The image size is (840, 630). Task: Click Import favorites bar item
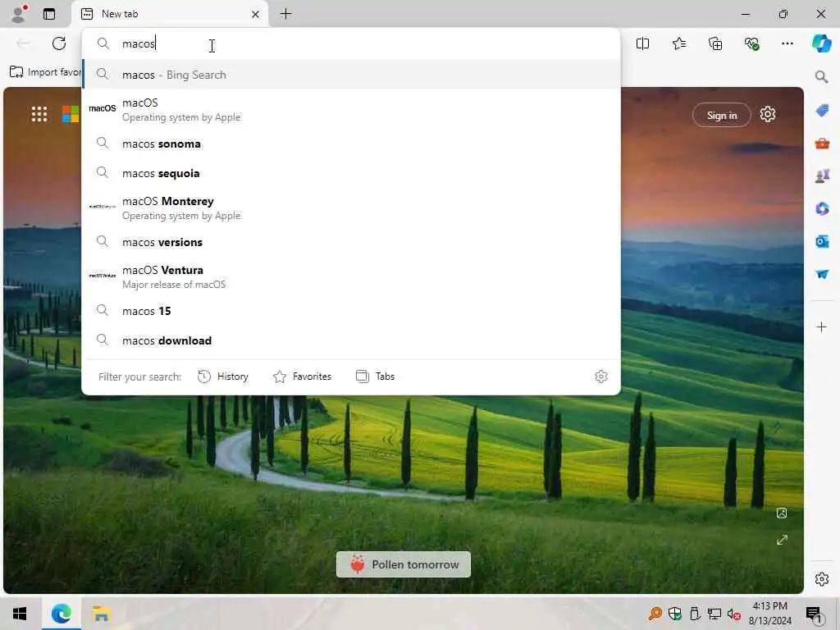pos(46,72)
